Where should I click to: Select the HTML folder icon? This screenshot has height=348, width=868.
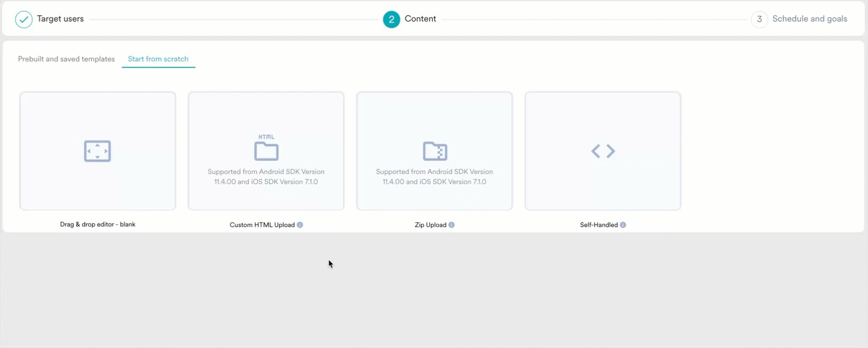266,149
